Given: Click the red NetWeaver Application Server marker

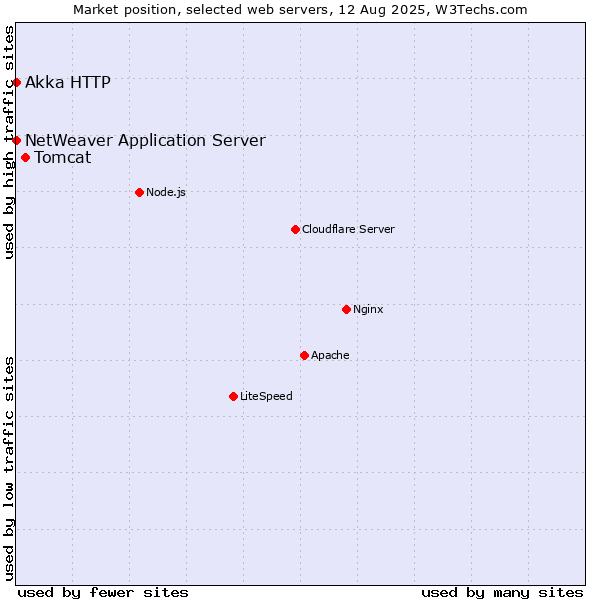Looking at the screenshot, I should [16, 140].
